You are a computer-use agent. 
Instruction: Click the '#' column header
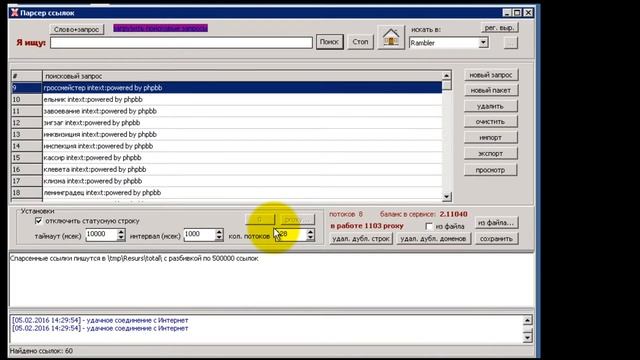pyautogui.click(x=27, y=76)
